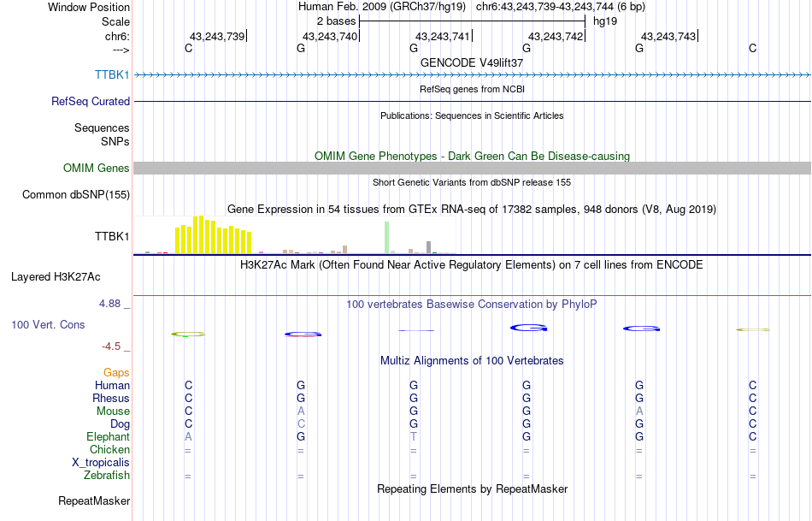Click the RepeatMasker track label

pyautogui.click(x=94, y=500)
